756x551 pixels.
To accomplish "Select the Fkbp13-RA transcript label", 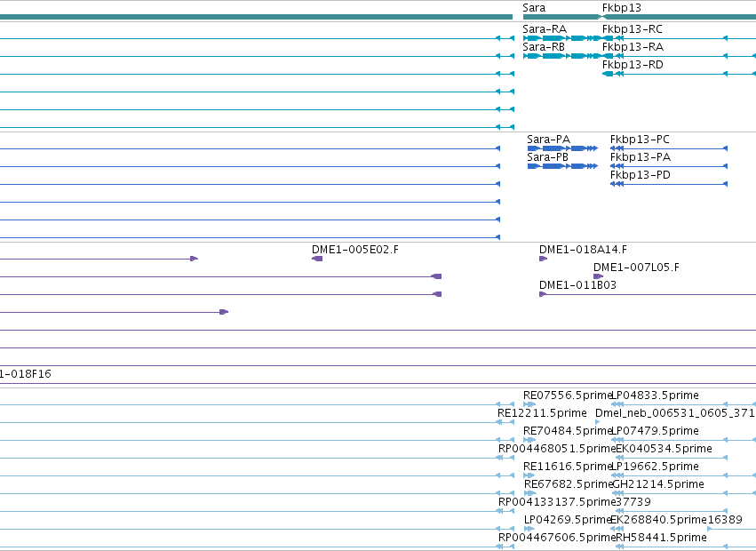I will [x=633, y=47].
